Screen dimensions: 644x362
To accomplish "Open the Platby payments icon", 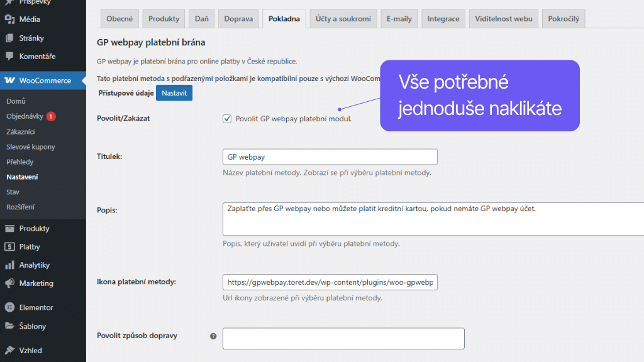I will pyautogui.click(x=11, y=246).
